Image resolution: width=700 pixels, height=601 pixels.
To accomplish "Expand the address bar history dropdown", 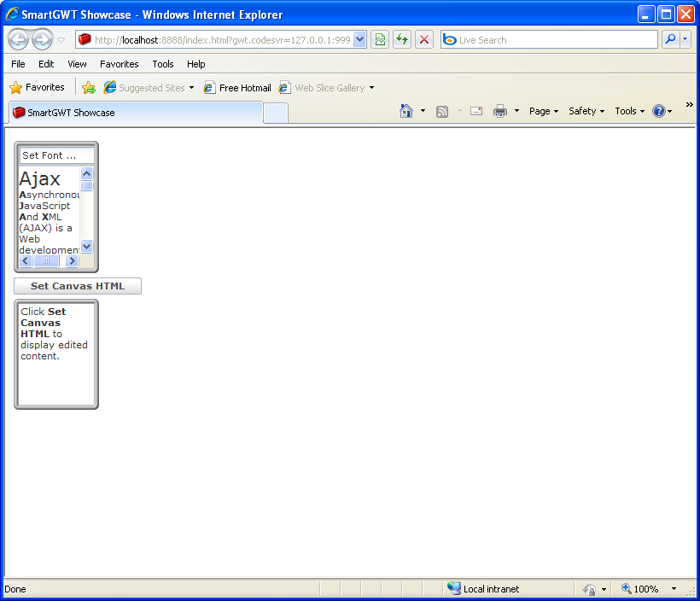I will [x=360, y=40].
